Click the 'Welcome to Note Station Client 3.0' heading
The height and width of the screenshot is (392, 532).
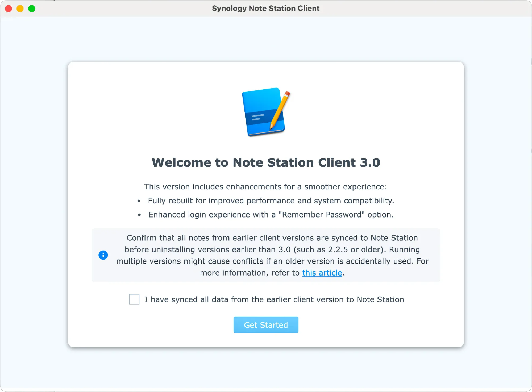tap(266, 162)
